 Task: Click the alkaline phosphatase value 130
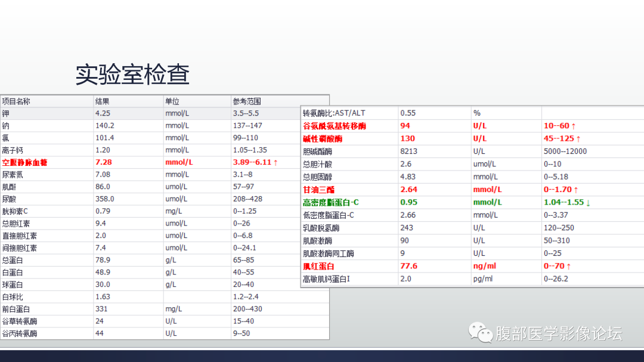point(407,138)
